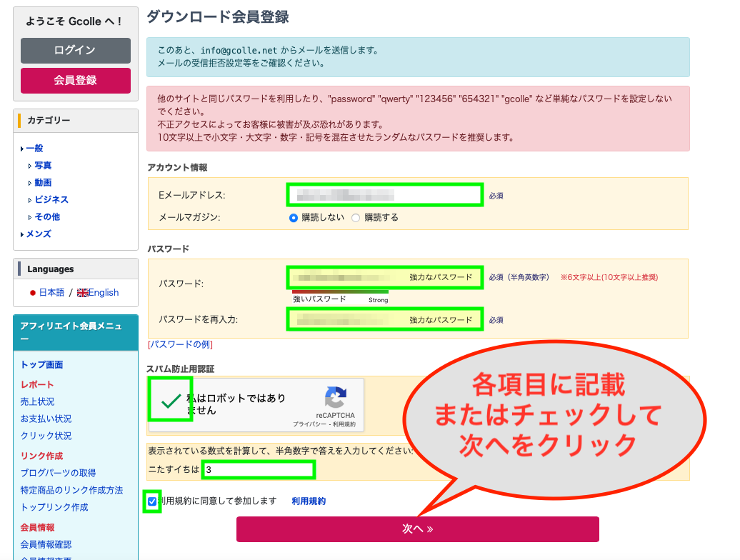Check the reCAPTCHA robot verification box
Image resolution: width=740 pixels, height=560 pixels.
171,401
